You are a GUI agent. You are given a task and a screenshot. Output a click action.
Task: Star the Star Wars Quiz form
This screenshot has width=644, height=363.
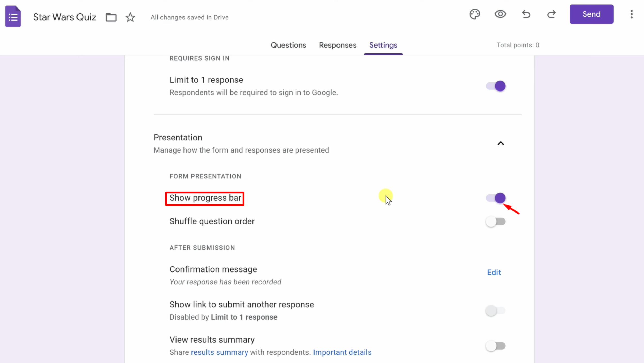pyautogui.click(x=130, y=17)
